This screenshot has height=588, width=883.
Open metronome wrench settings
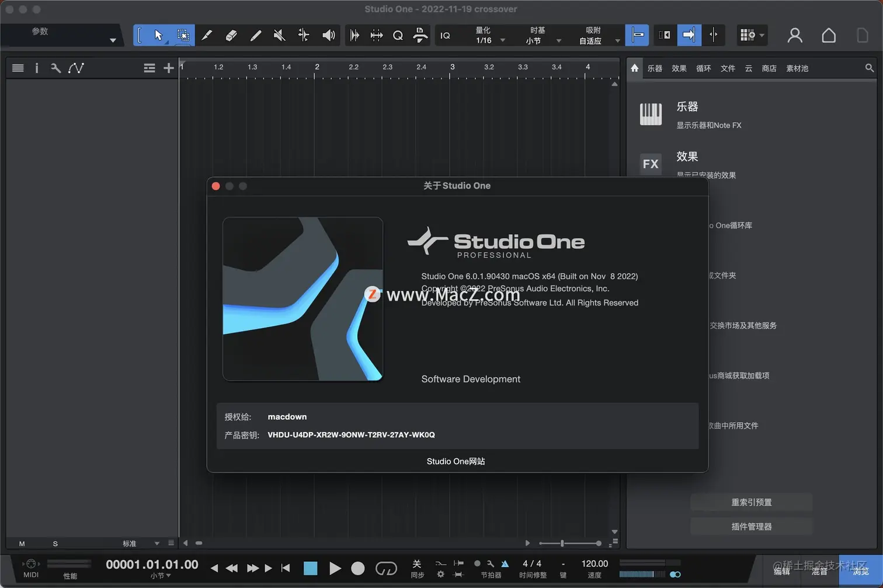(491, 563)
